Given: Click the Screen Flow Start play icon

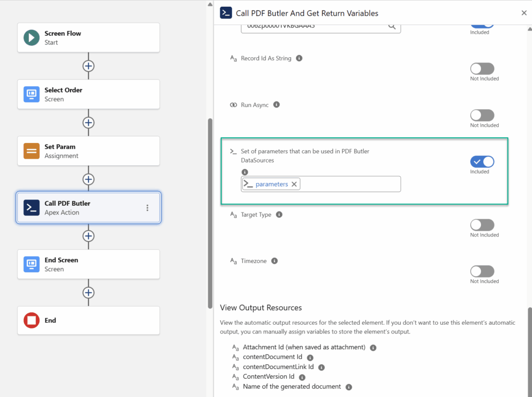Looking at the screenshot, I should pyautogui.click(x=32, y=37).
